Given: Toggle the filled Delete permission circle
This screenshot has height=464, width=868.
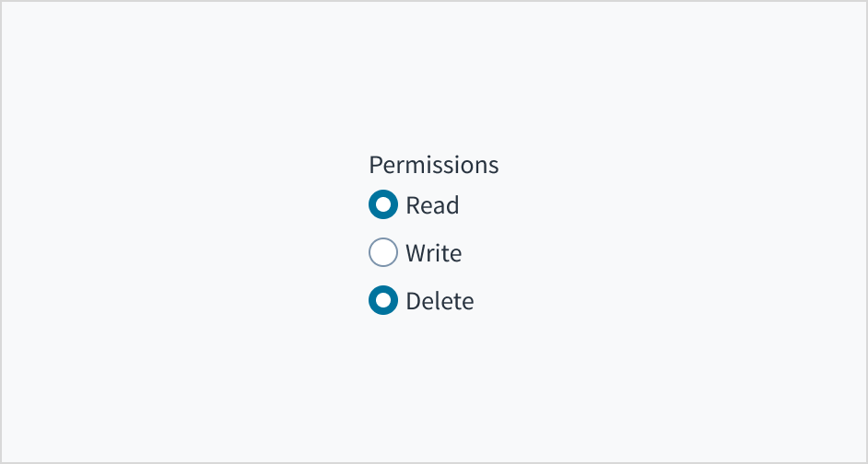Looking at the screenshot, I should point(383,301).
